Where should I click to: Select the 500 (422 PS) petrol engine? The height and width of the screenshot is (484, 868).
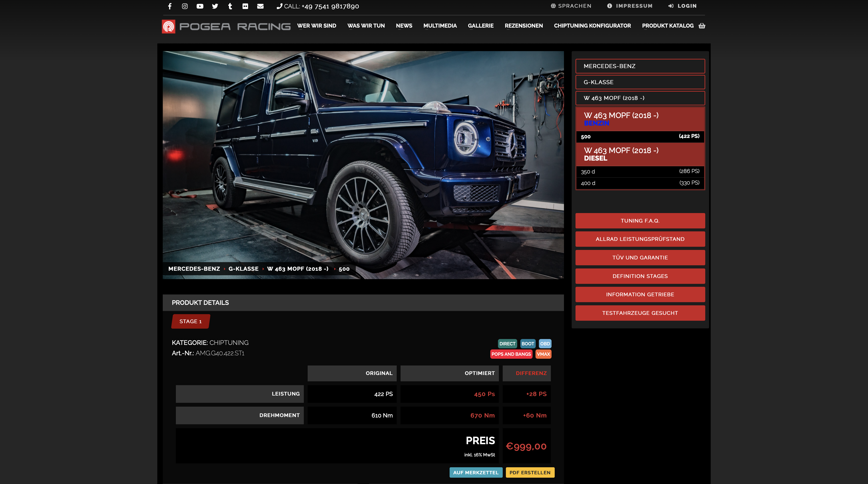pyautogui.click(x=640, y=137)
